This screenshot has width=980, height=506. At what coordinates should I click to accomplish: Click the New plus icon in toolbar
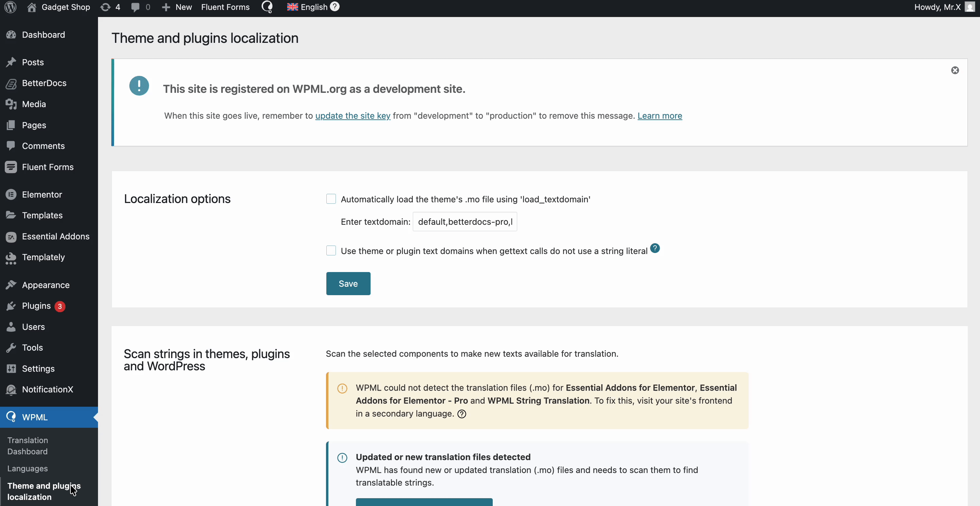pyautogui.click(x=166, y=7)
